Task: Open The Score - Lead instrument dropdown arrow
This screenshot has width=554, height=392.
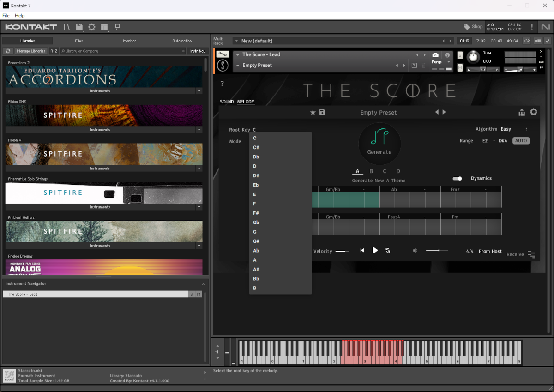Action: pyautogui.click(x=237, y=54)
